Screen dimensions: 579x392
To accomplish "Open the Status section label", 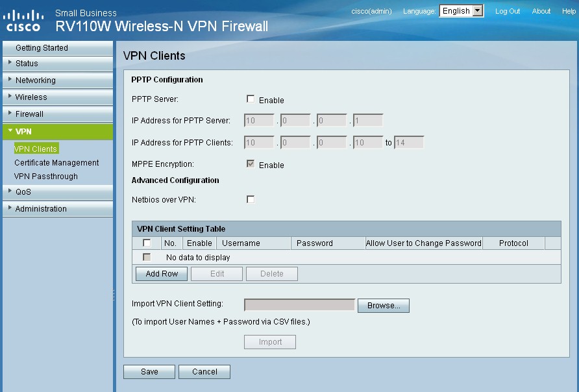I will click(27, 64).
